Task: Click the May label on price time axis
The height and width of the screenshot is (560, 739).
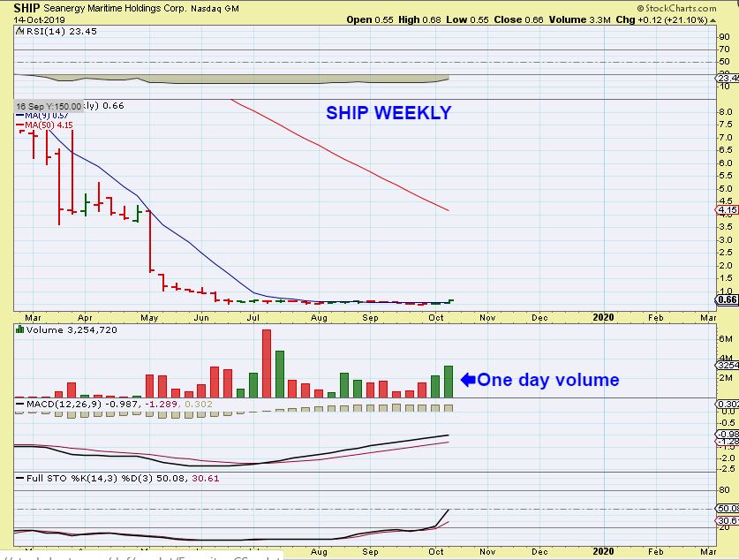Action: click(x=149, y=317)
